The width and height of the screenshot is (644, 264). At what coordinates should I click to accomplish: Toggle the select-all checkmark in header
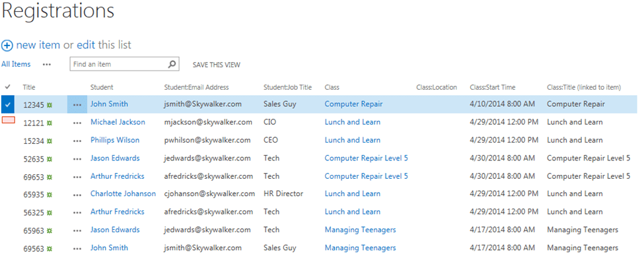click(8, 87)
